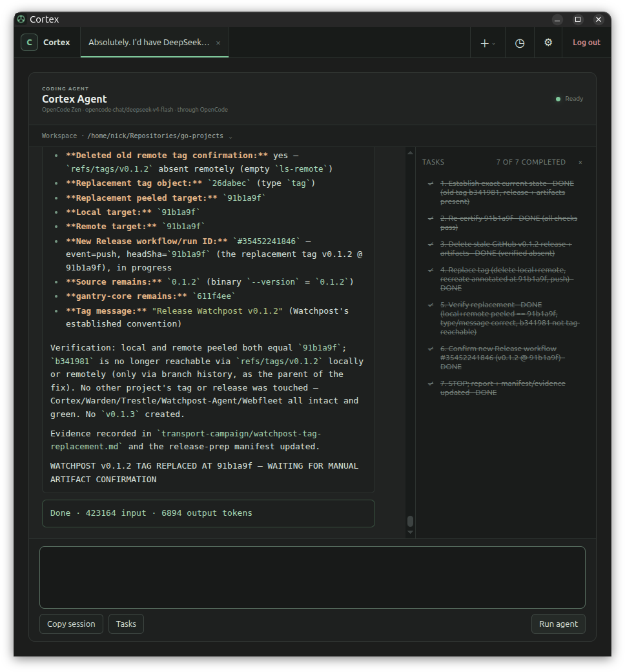Toggle the Tasks button
This screenshot has height=672, width=625.
click(126, 624)
